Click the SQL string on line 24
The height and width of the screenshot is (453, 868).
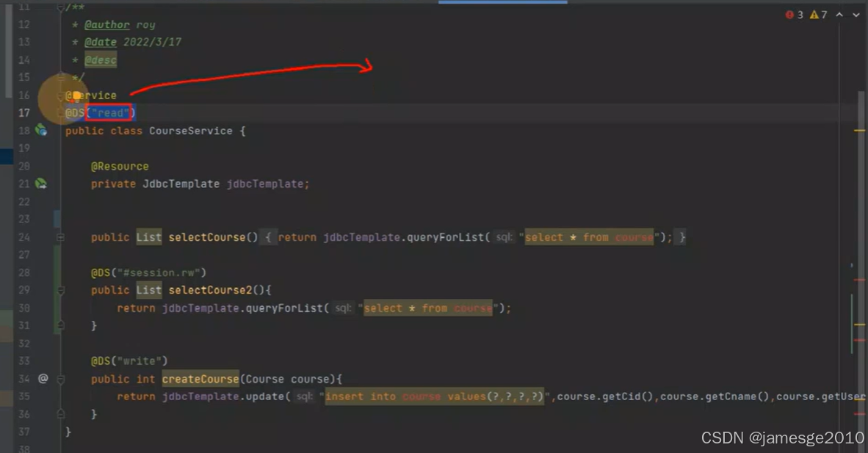pyautogui.click(x=589, y=237)
